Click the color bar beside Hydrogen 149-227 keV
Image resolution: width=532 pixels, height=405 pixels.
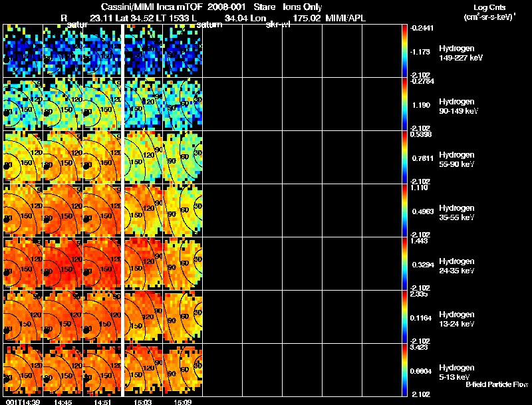[404, 51]
